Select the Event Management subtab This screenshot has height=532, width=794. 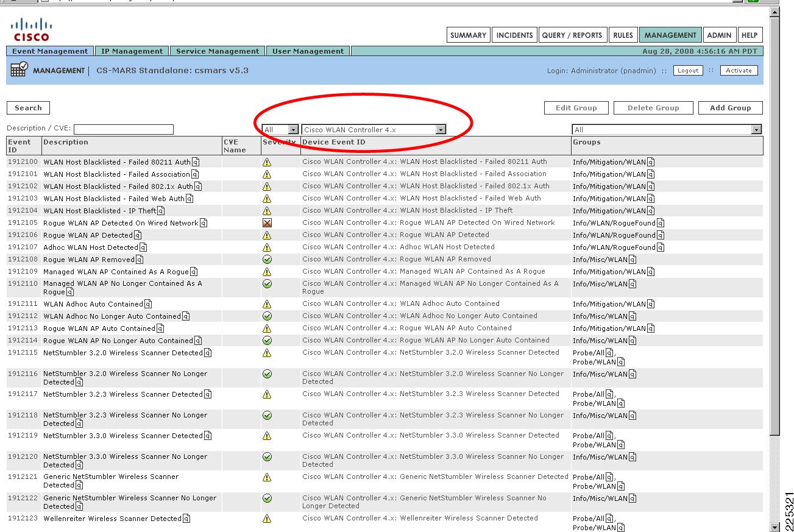click(x=50, y=51)
